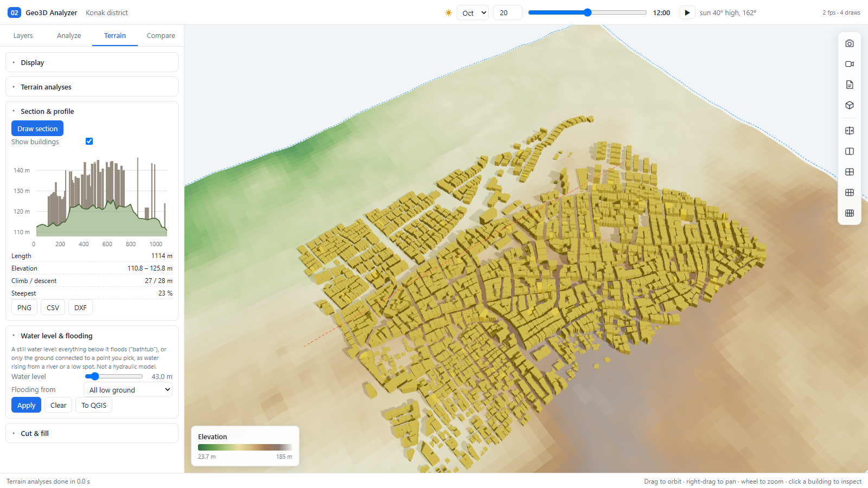This screenshot has height=488, width=868.
Task: Click the Konak district title
Action: point(107,12)
